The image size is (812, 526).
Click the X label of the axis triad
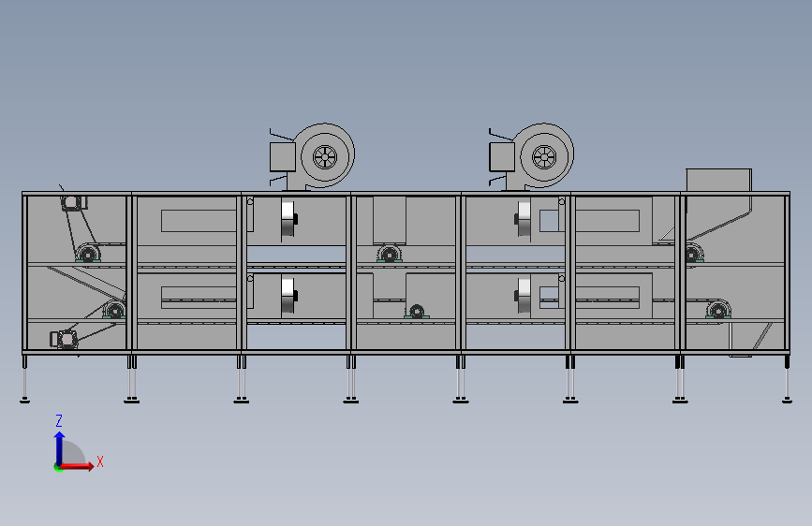point(100,461)
